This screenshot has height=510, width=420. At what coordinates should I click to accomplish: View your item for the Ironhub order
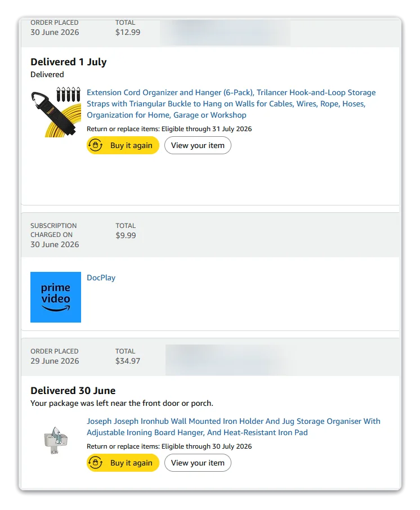click(198, 463)
